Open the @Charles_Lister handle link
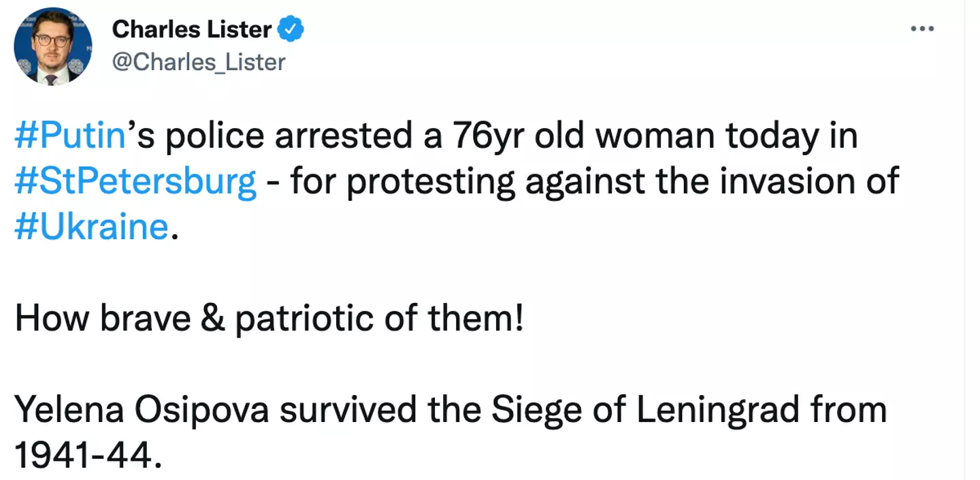 point(198,62)
